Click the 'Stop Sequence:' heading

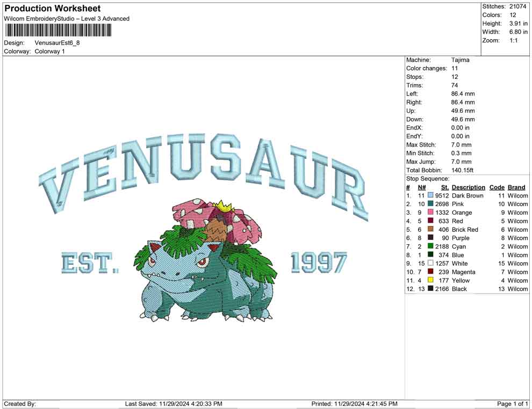click(428, 179)
